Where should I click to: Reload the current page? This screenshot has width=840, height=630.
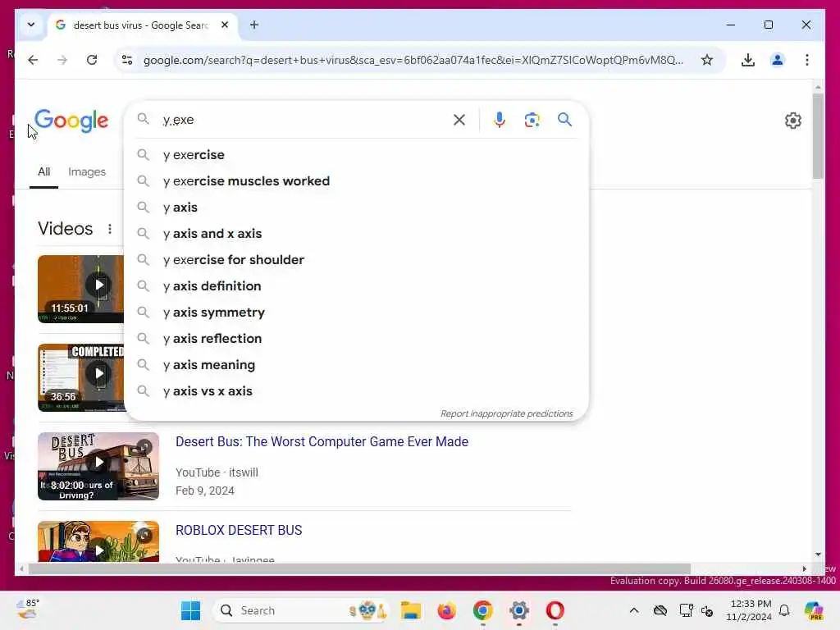pyautogui.click(x=92, y=60)
